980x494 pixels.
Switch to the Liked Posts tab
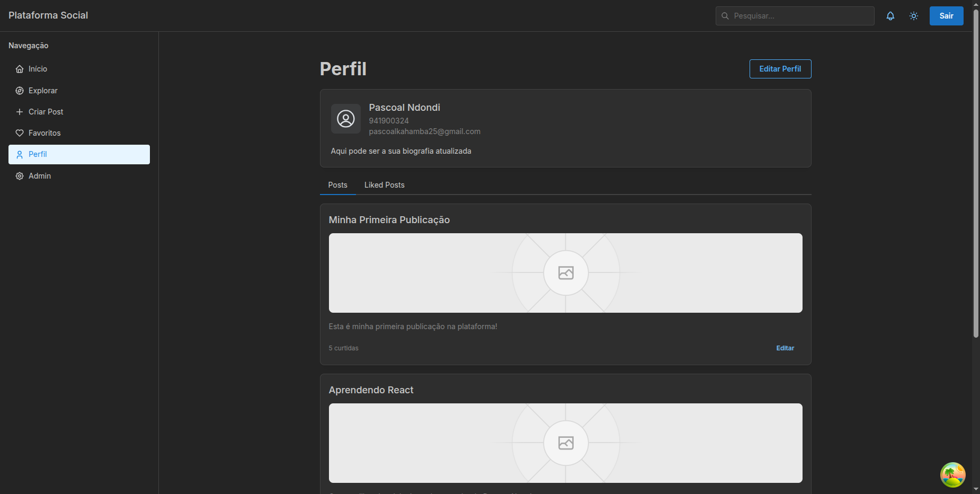(x=384, y=185)
